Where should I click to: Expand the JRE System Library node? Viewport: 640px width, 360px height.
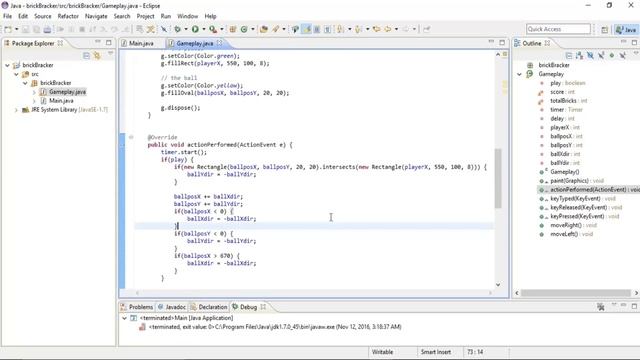click(16, 109)
